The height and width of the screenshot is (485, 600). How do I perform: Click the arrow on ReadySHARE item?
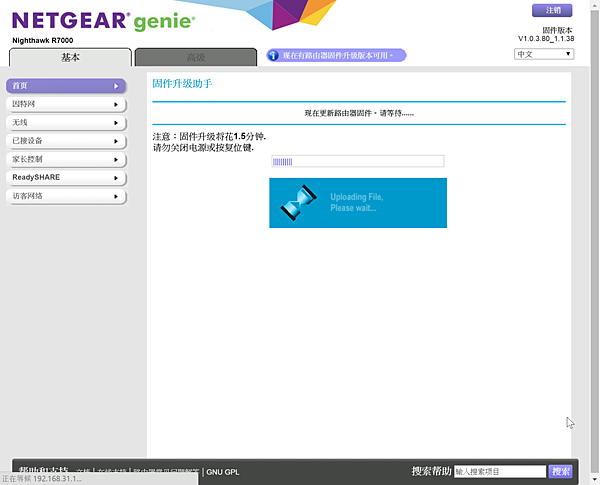click(x=116, y=178)
